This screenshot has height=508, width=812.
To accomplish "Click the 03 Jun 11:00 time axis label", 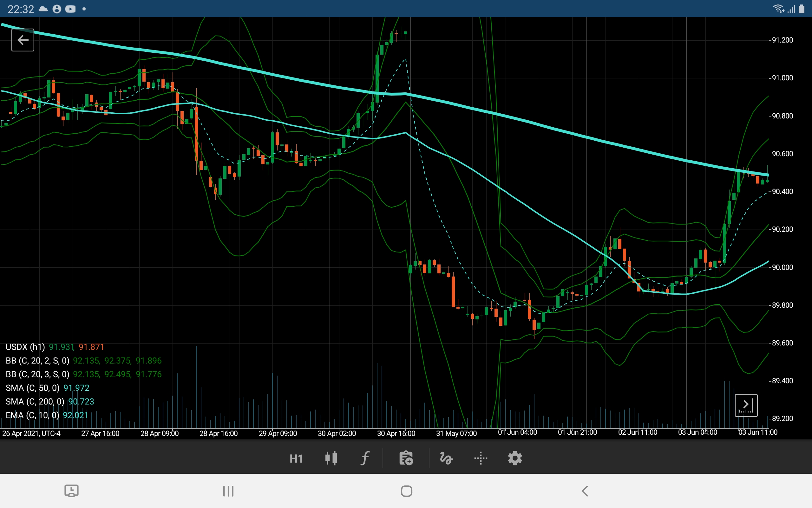I will coord(758,432).
